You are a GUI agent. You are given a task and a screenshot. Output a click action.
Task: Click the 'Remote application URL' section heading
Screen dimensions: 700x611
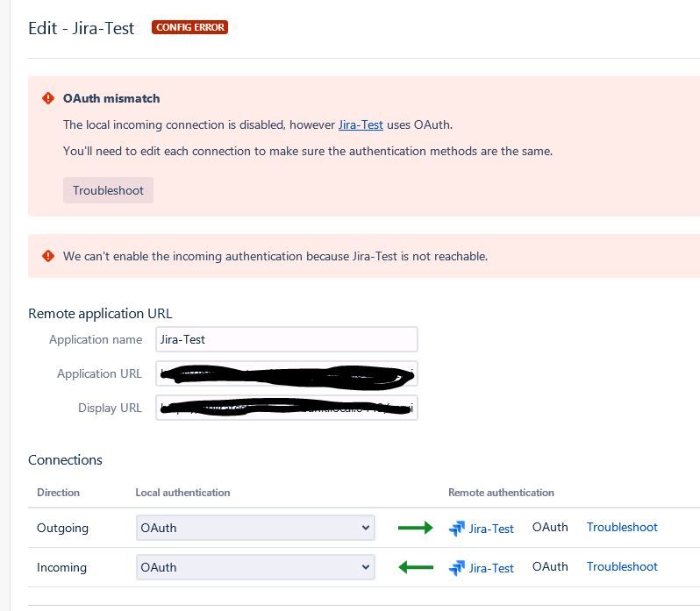pos(100,314)
